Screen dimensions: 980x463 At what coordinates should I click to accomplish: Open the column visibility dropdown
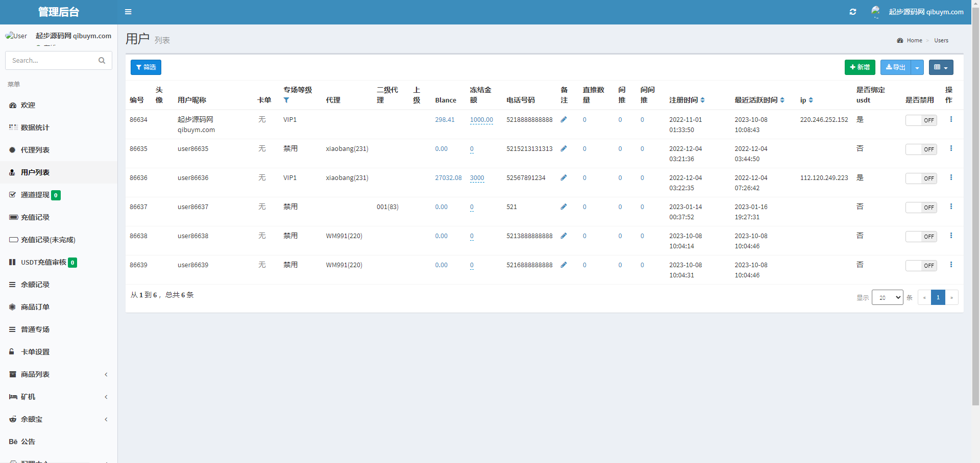941,67
